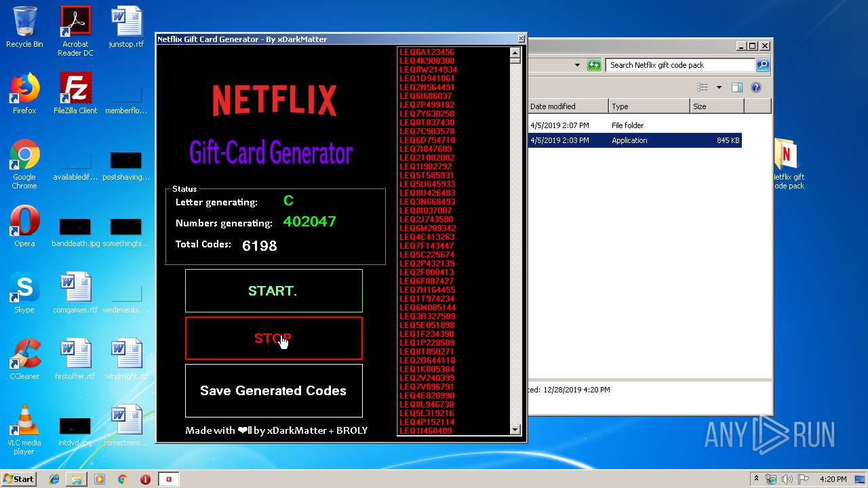868x488 pixels.
Task: Change view using the Explorer view icon
Action: 703,87
